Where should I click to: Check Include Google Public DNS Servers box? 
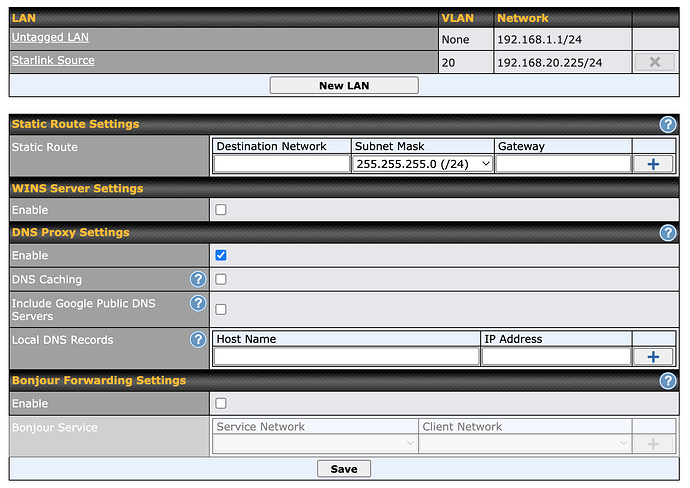point(221,309)
